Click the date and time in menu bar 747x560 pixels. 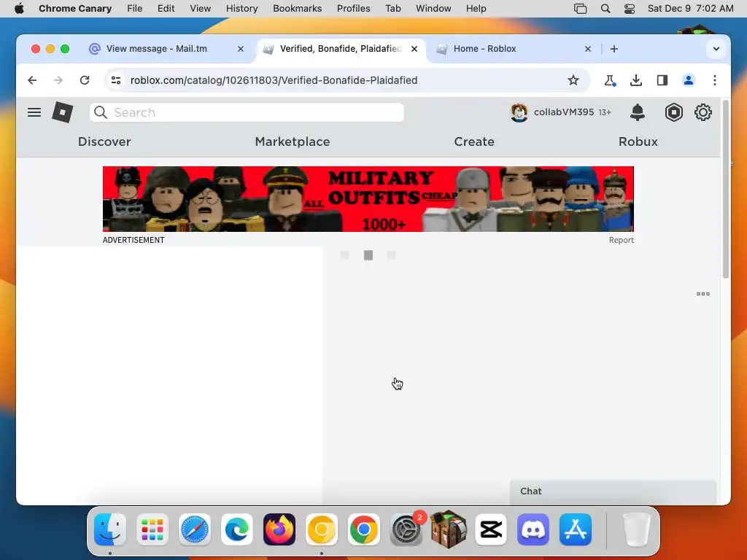coord(690,8)
